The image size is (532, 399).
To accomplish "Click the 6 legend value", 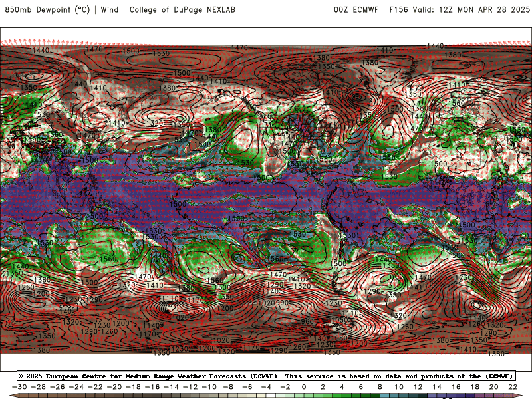I will pos(361,387).
